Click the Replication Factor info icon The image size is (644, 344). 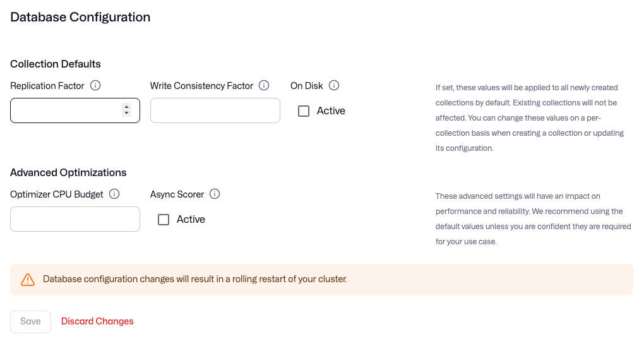pos(95,86)
